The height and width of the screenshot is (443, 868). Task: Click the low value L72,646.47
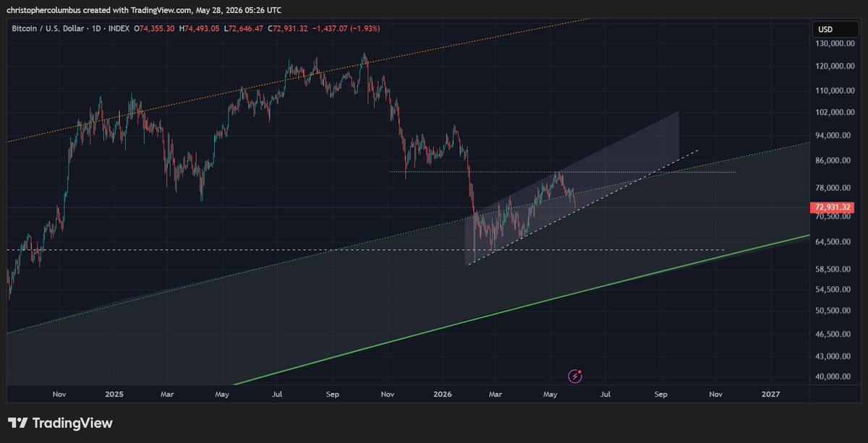[x=245, y=28]
